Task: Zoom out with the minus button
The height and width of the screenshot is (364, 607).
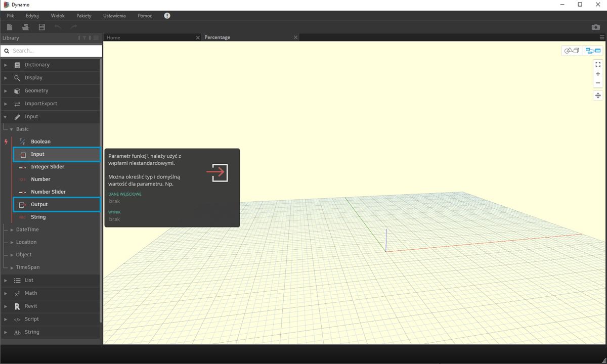Action: tap(598, 83)
